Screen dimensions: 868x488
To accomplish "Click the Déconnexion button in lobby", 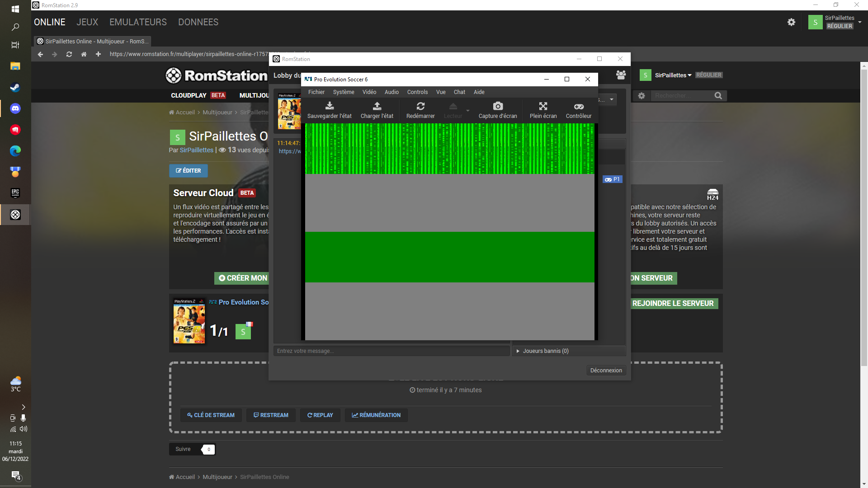I will click(606, 371).
